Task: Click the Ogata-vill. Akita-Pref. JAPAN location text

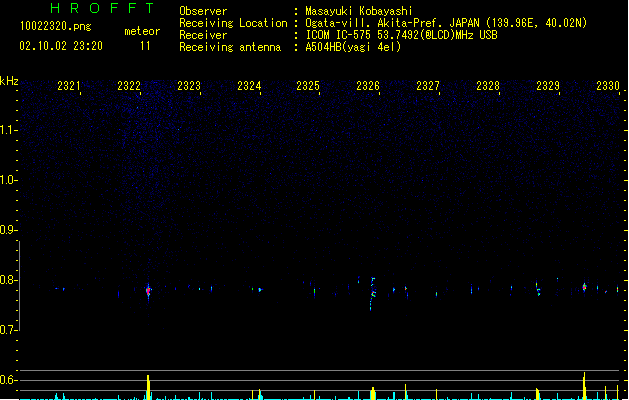Action: point(446,23)
